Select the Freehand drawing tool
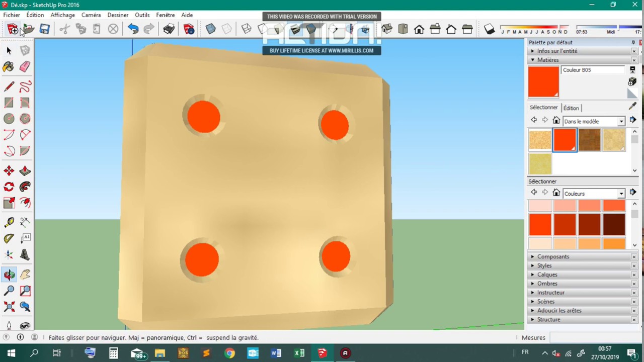Image resolution: width=644 pixels, height=362 pixels. coord(25,86)
